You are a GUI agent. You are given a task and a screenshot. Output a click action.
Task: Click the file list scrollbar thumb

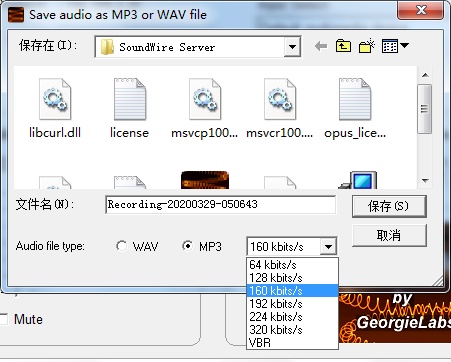click(425, 109)
